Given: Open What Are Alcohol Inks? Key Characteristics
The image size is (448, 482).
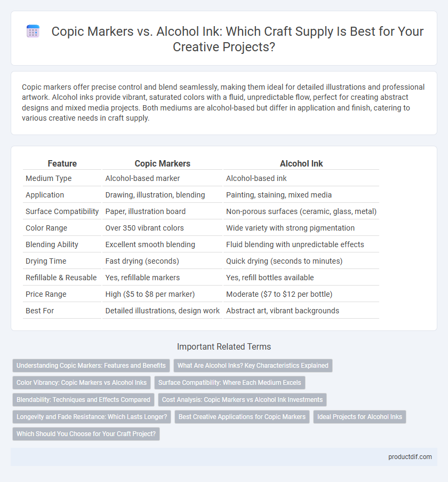Looking at the screenshot, I should [x=253, y=366].
